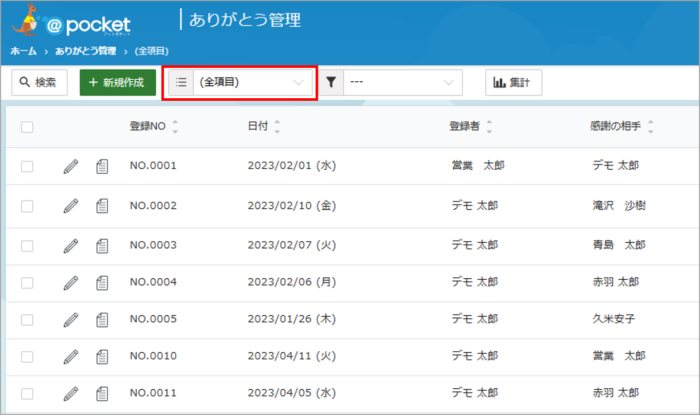This screenshot has width=700, height=415.
Task: Click the 日付 column header
Action: (258, 126)
